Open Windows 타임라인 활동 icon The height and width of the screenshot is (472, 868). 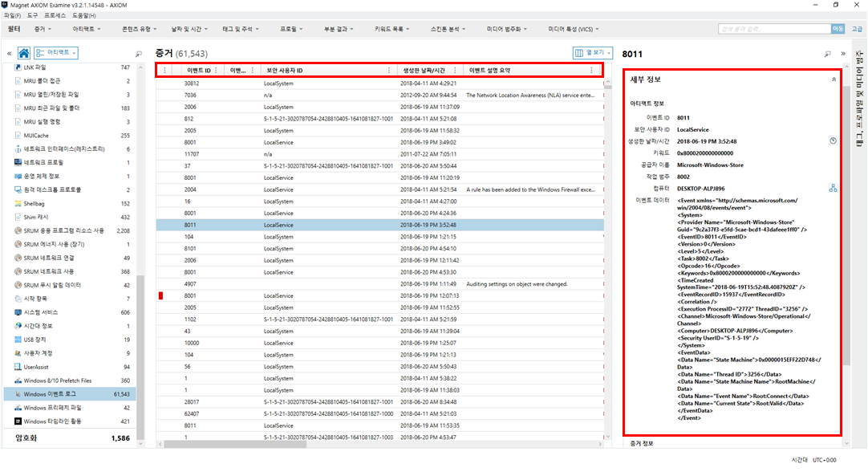(18, 421)
